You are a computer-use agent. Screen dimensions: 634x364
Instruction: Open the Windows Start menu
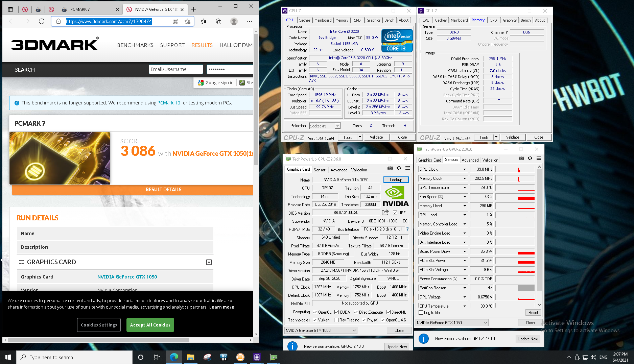point(8,357)
